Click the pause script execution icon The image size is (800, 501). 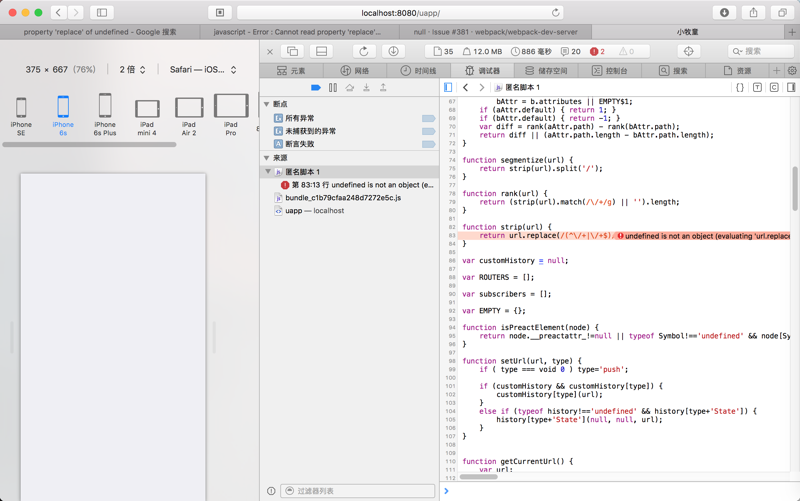(x=333, y=88)
